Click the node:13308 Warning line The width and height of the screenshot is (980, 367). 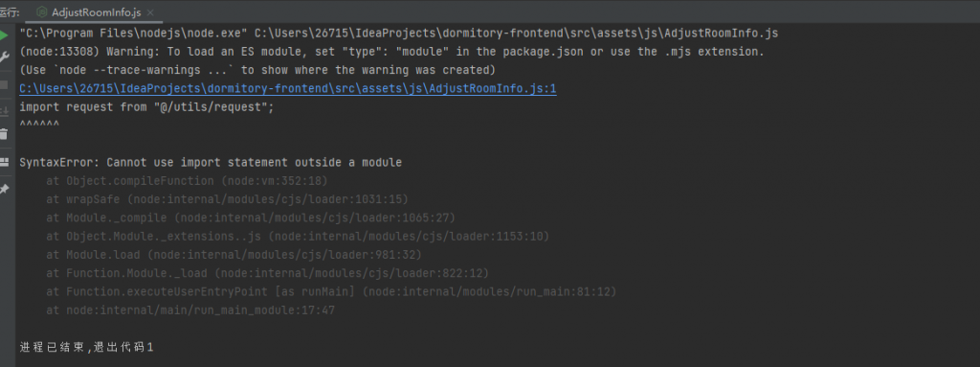pyautogui.click(x=391, y=52)
